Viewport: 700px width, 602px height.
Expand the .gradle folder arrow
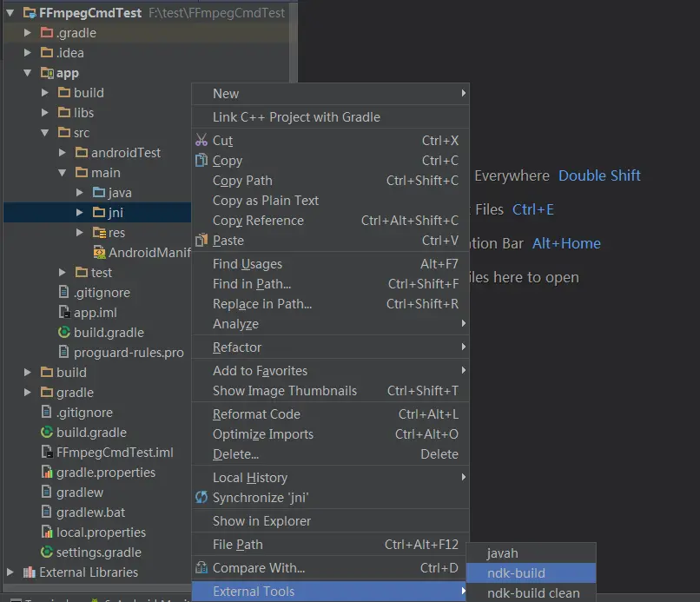[x=28, y=33]
